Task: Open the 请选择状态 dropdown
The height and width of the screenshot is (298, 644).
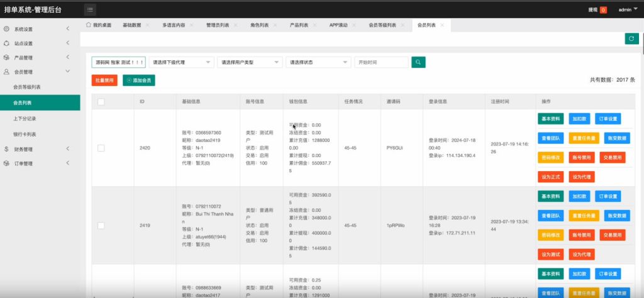Action: click(x=318, y=62)
